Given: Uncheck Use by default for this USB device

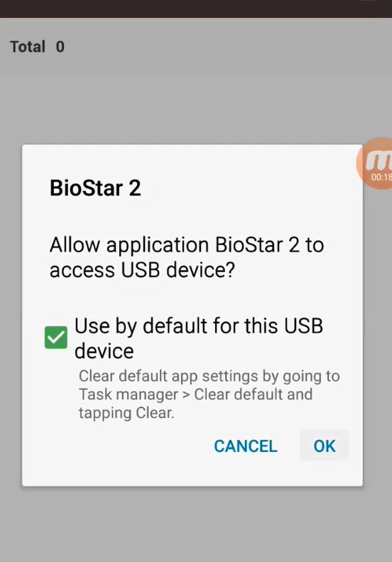Looking at the screenshot, I should (56, 337).
